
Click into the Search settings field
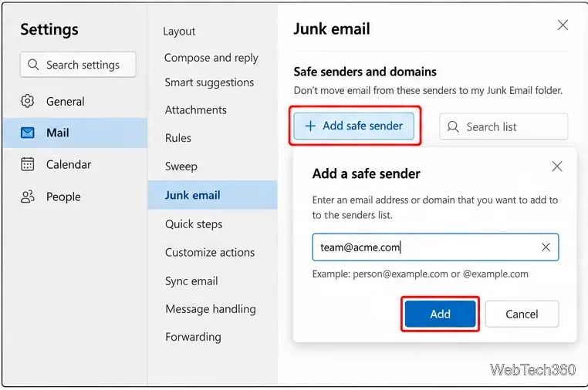tap(78, 65)
